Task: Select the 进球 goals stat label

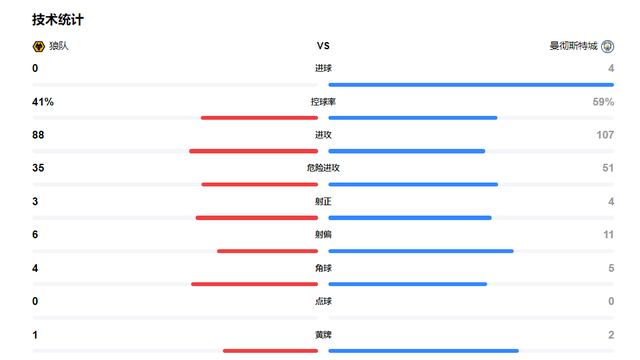Action: 323,68
